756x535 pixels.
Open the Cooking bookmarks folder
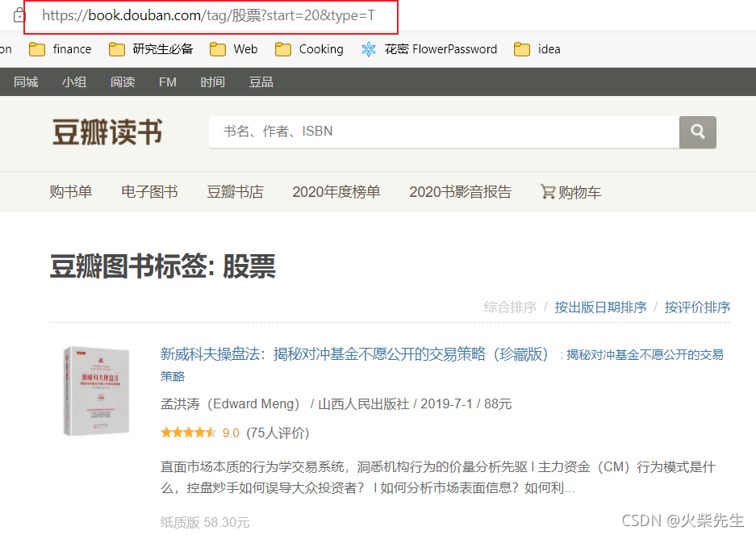309,49
